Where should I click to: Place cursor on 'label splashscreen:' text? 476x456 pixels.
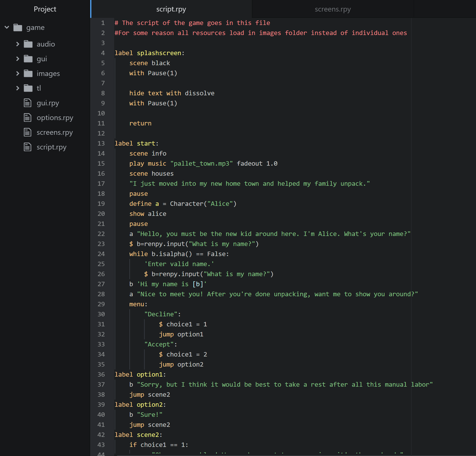149,53
